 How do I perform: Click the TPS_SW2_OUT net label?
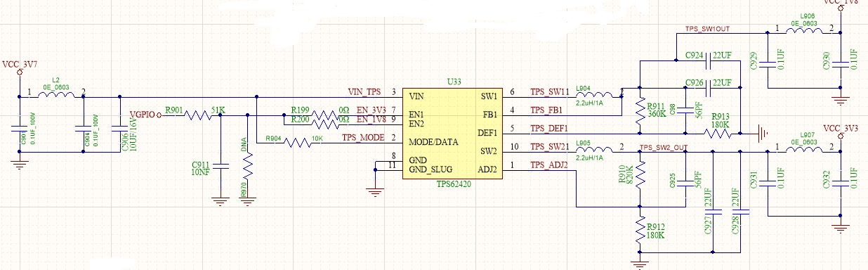coord(664,148)
